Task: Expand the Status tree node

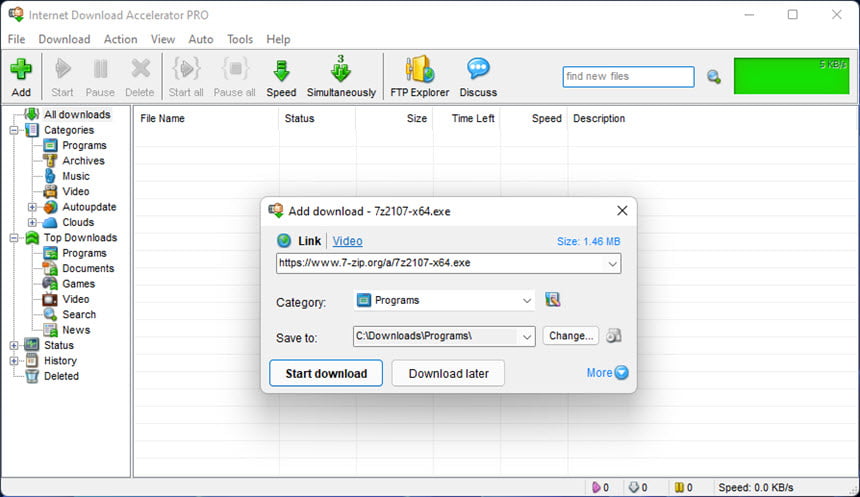Action: (14, 345)
